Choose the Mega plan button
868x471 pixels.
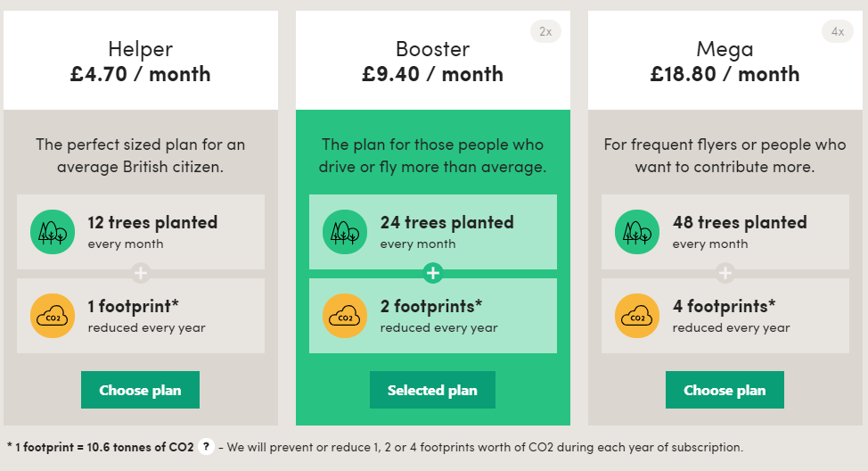point(725,390)
